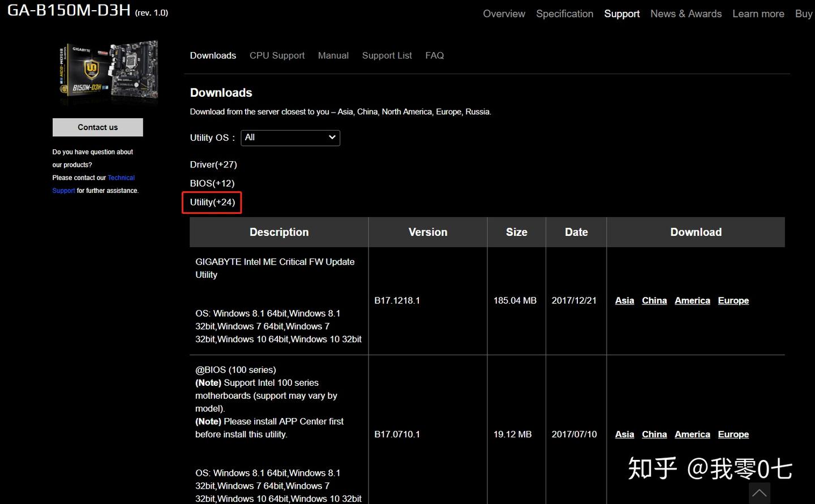Open the FAQ sub-tab
The width and height of the screenshot is (815, 504).
[x=435, y=55]
